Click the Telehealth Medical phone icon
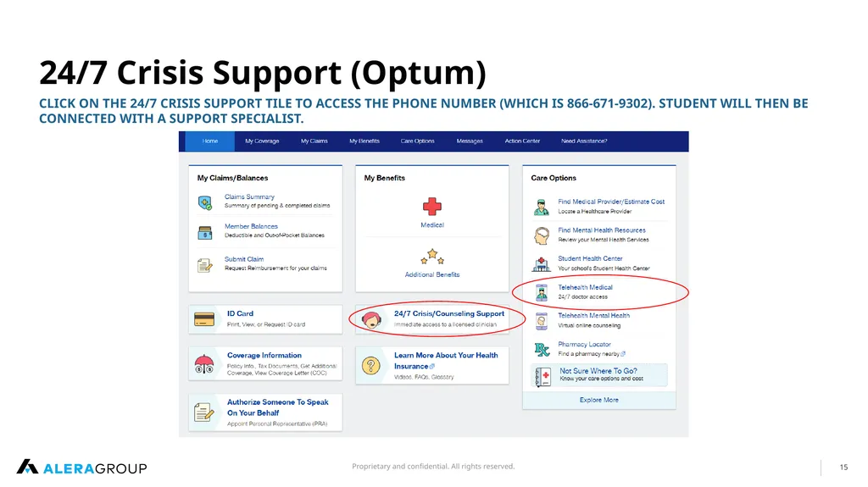Screen dimensions: 868x487 tap(542, 292)
